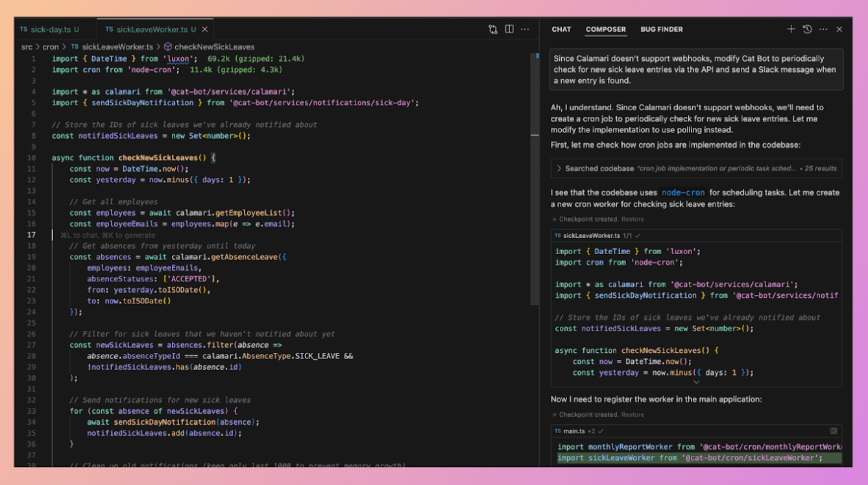The height and width of the screenshot is (485, 868).
Task: Switch to the Bug Finder tab
Action: [661, 29]
